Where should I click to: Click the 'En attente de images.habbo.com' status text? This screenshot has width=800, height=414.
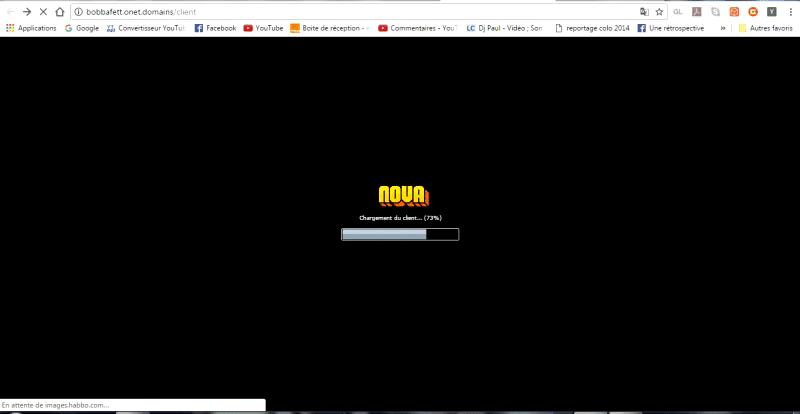[55, 405]
